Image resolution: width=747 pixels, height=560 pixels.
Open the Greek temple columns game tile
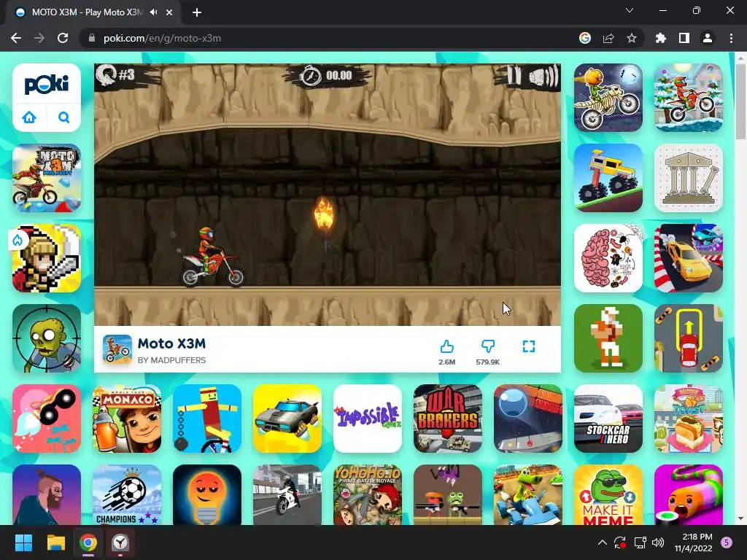pyautogui.click(x=689, y=178)
